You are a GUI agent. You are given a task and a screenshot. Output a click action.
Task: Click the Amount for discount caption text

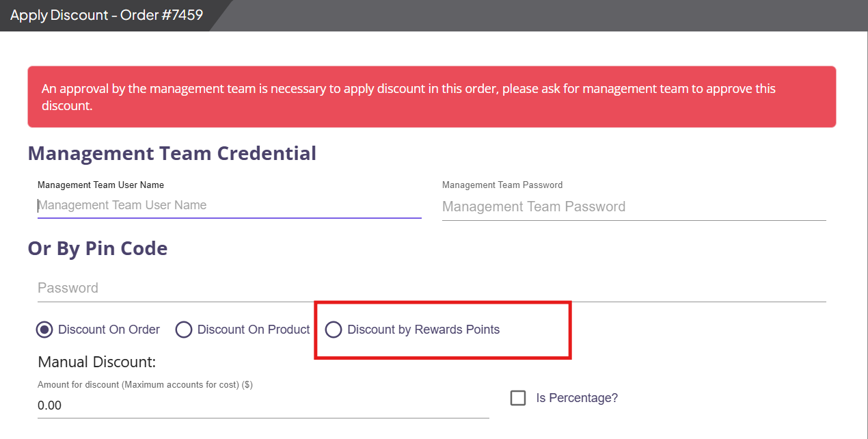pos(145,385)
